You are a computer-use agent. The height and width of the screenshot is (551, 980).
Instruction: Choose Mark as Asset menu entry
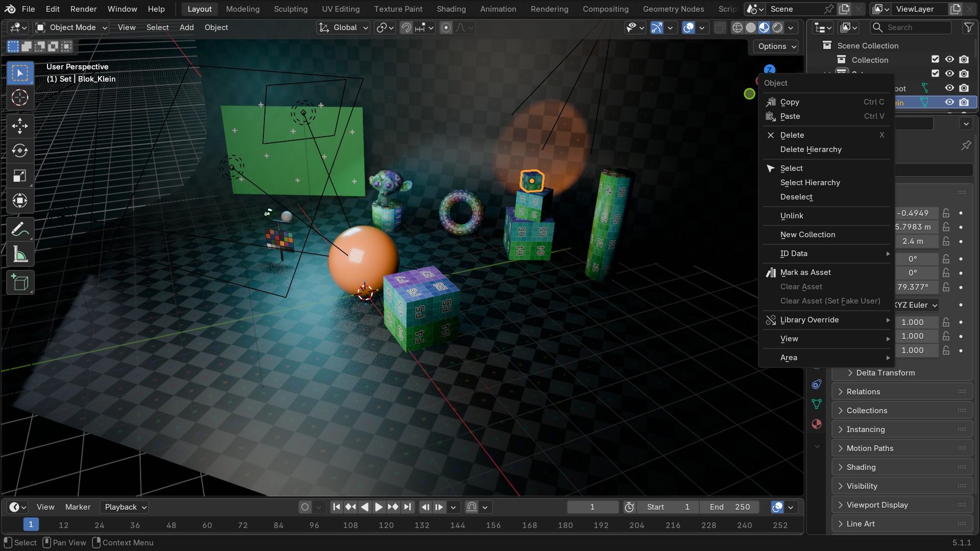click(826, 272)
